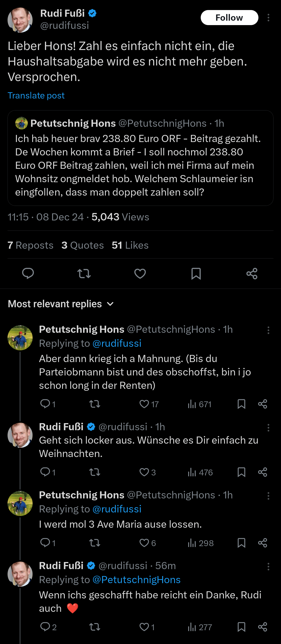This screenshot has width=281, height=644.
Task: Bookmark the main post
Action: 196,274
